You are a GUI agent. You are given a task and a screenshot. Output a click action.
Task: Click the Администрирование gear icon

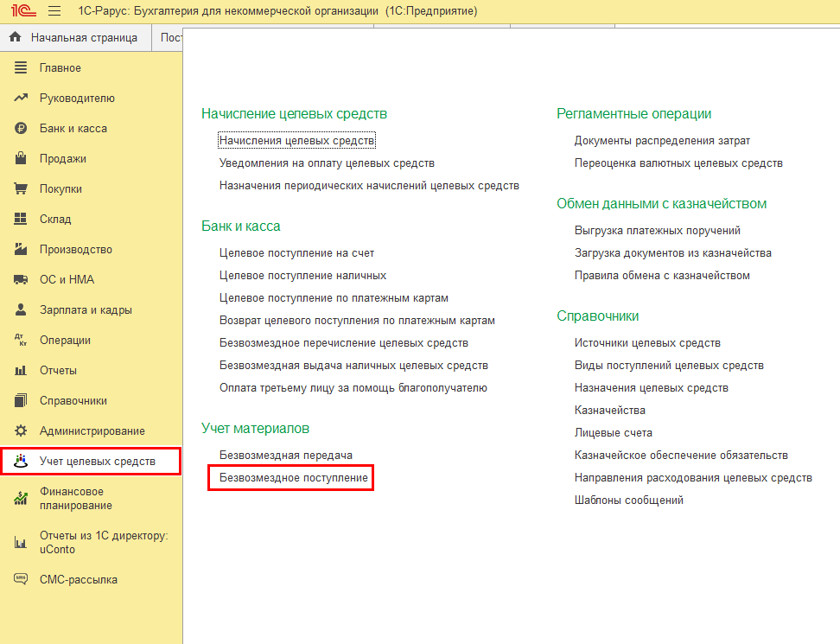pyautogui.click(x=22, y=431)
